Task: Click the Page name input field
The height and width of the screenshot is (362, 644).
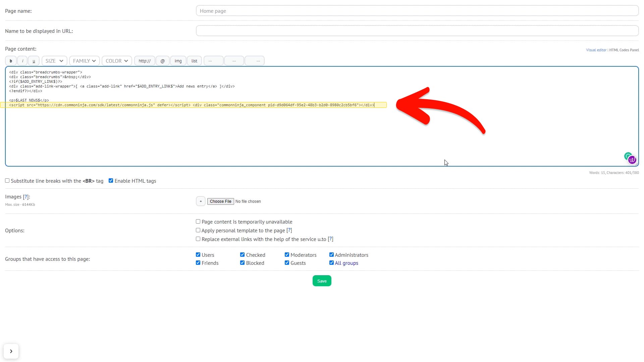Action: pyautogui.click(x=417, y=11)
